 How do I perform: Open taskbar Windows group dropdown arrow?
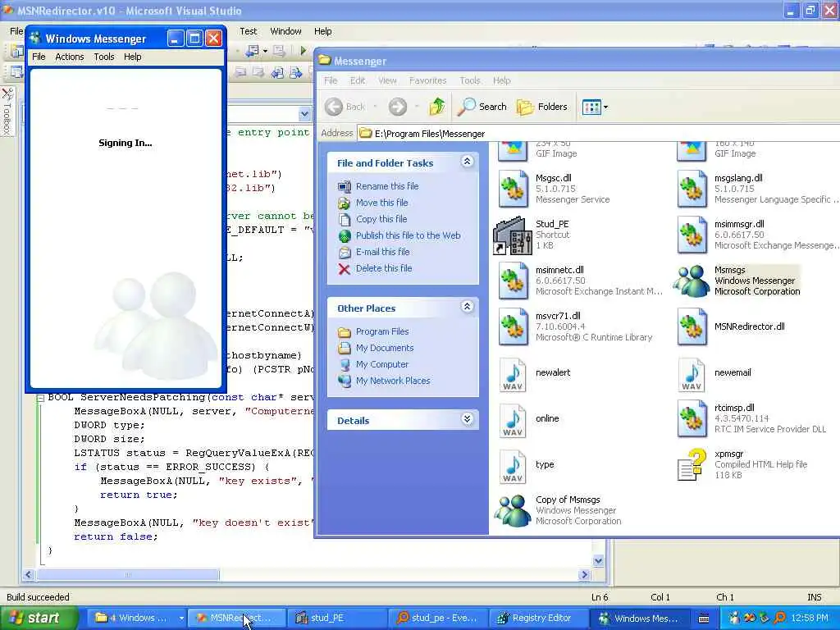tap(181, 618)
